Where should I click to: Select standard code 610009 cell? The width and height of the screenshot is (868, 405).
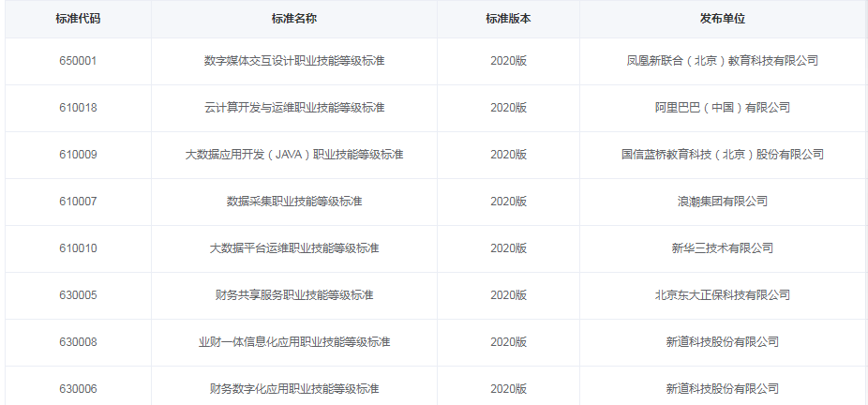[78, 155]
